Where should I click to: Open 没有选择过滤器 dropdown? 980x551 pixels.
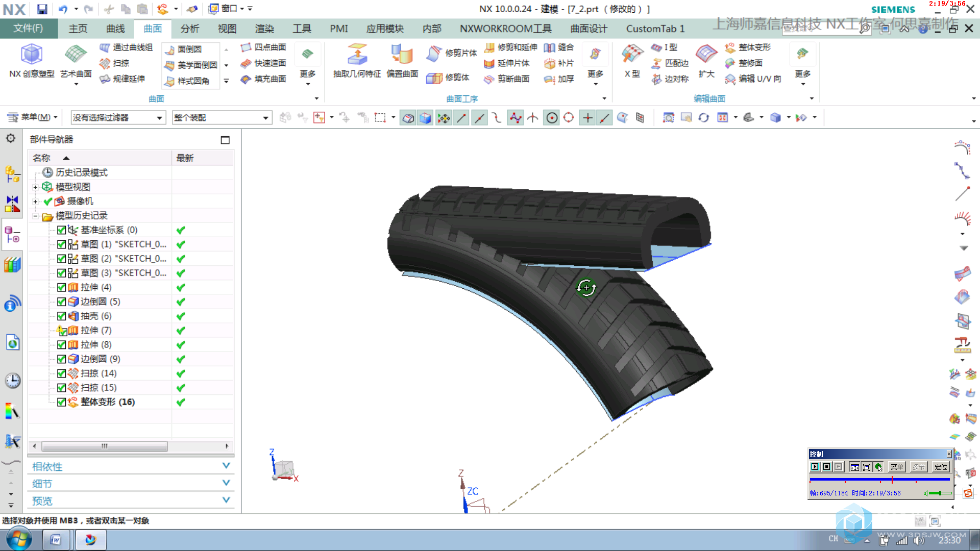[118, 118]
